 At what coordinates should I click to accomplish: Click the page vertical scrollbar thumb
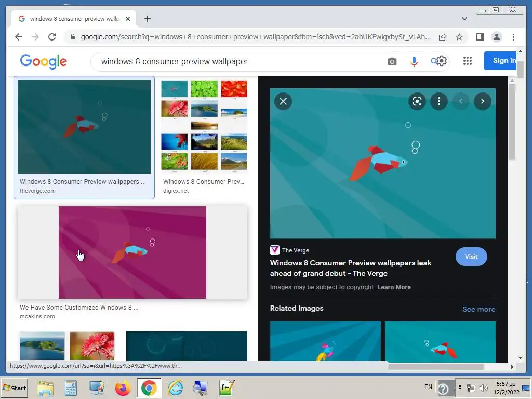520,70
